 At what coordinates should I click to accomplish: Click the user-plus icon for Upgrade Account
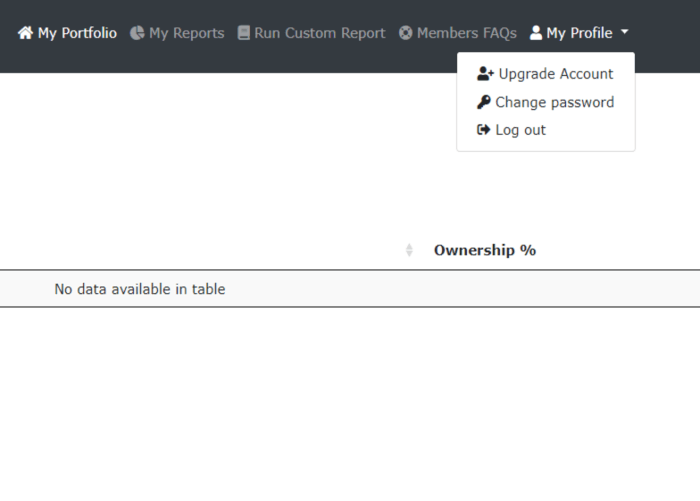485,74
